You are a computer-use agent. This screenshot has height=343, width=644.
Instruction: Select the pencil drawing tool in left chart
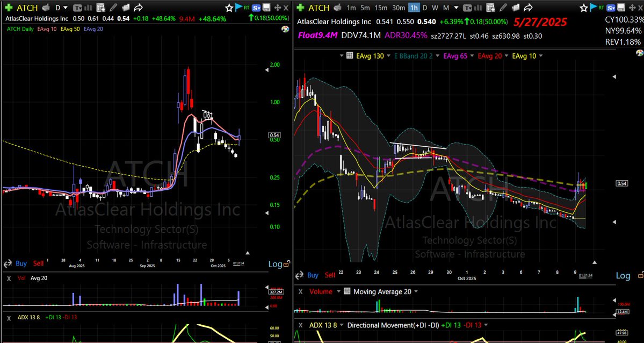(113, 8)
